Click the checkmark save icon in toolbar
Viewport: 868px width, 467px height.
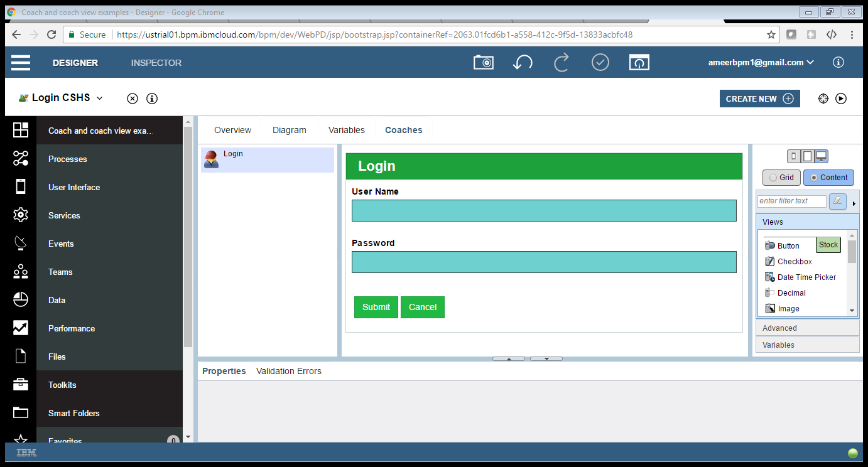pos(600,62)
